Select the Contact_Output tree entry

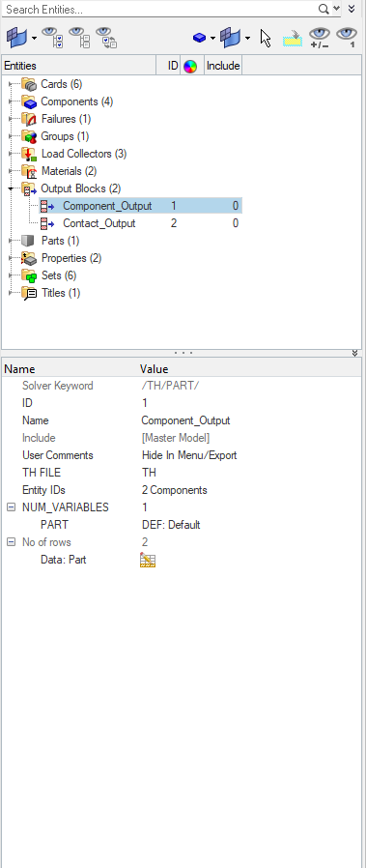pos(99,223)
